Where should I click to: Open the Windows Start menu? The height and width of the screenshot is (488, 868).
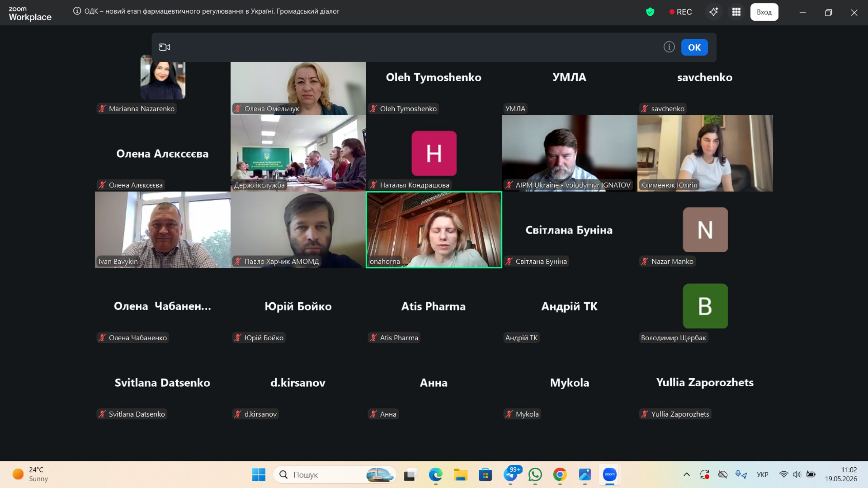point(259,474)
